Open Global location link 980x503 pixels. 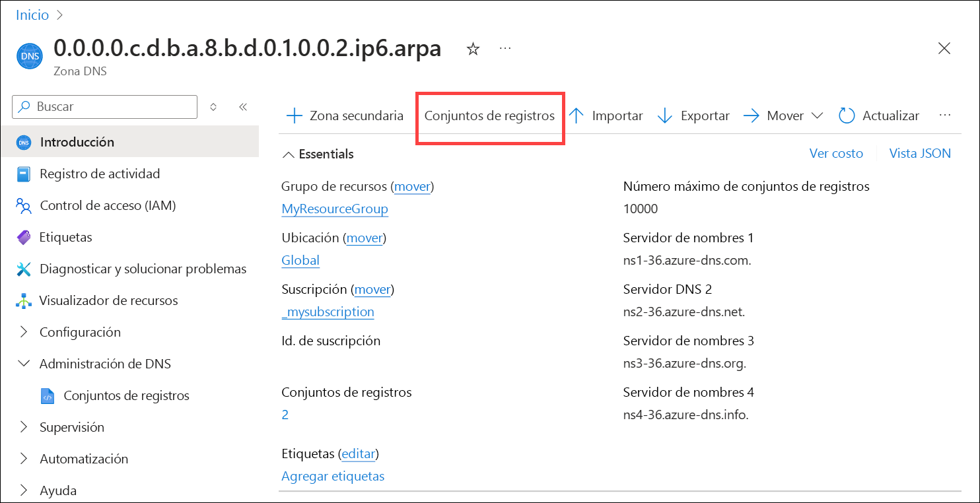click(300, 260)
